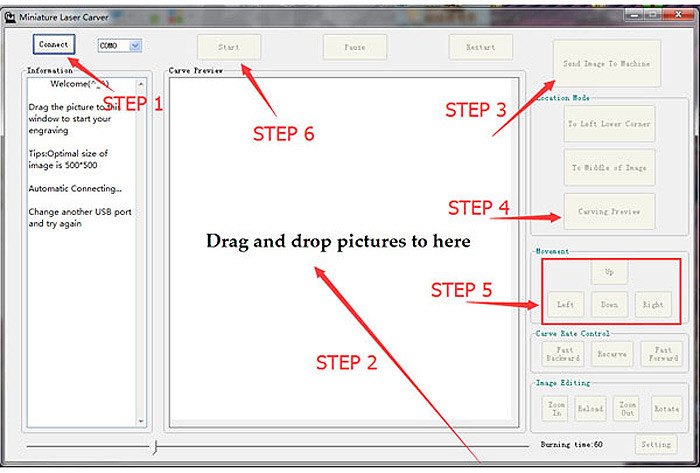Click Fast Forward in Carve Rate Control

(661, 354)
